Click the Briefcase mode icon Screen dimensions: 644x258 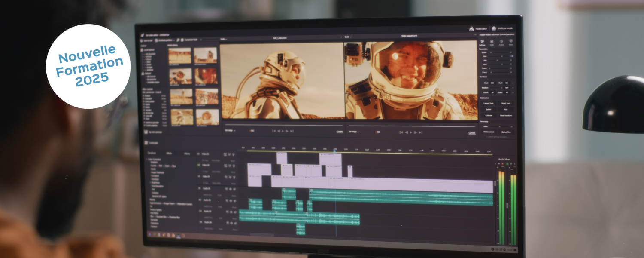494,29
